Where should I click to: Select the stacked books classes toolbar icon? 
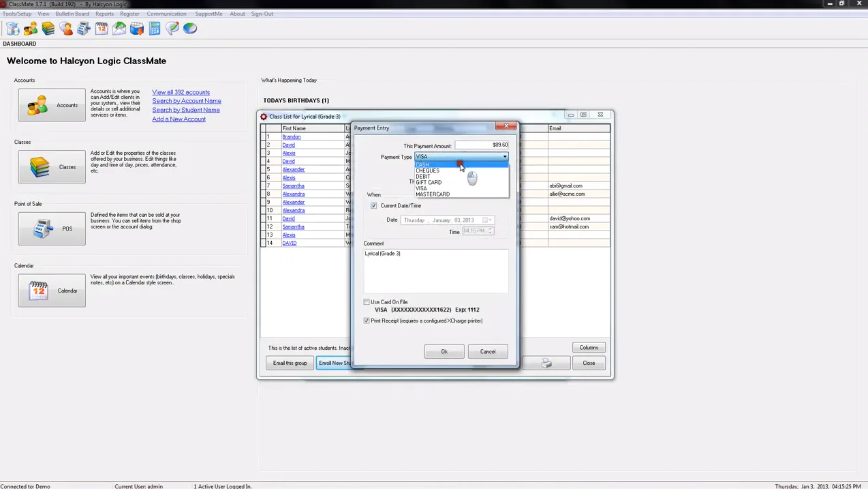48,28
